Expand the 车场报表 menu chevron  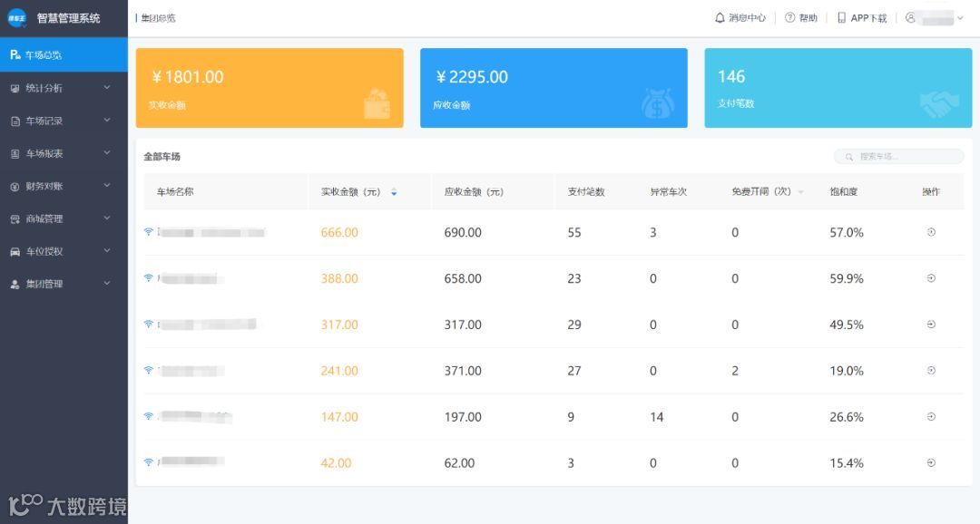(x=107, y=152)
